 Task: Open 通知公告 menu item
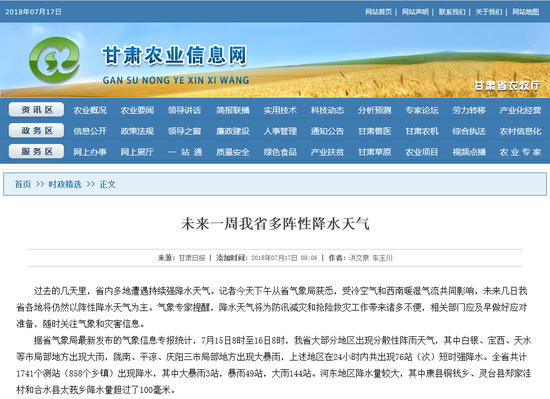tap(327, 131)
